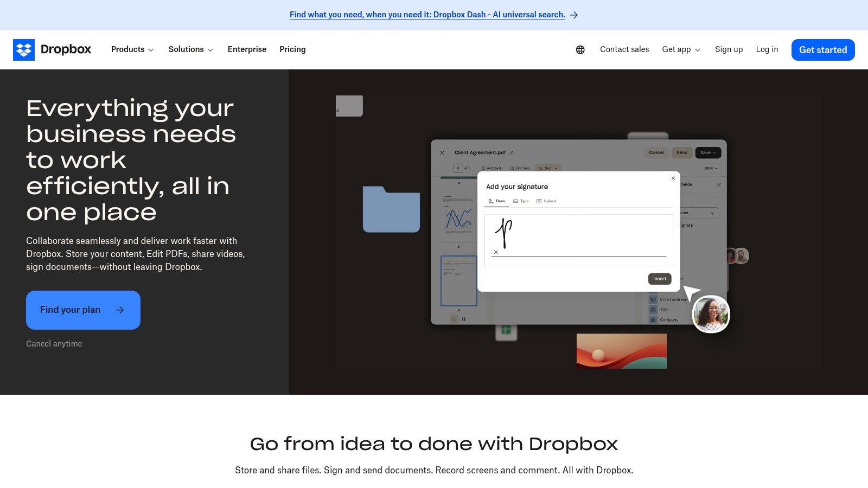Image resolution: width=868 pixels, height=488 pixels.
Task: Click the Dropbox Dash announcement link
Action: [x=427, y=15]
